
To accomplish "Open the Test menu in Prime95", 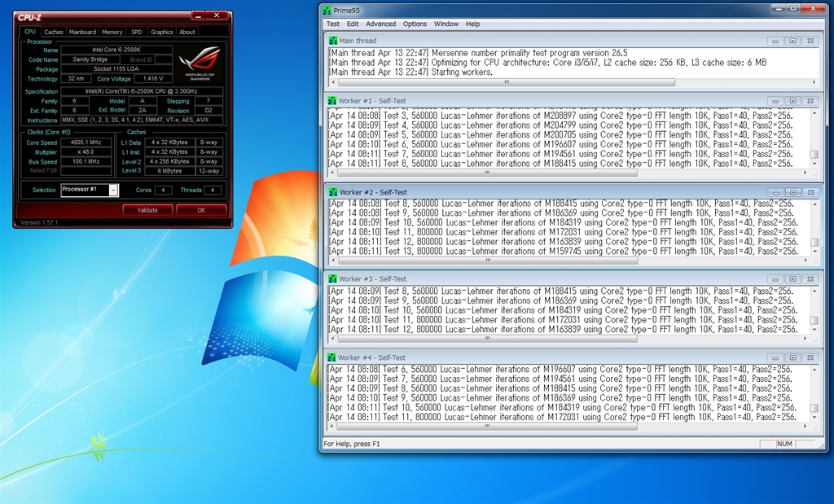I will (333, 24).
